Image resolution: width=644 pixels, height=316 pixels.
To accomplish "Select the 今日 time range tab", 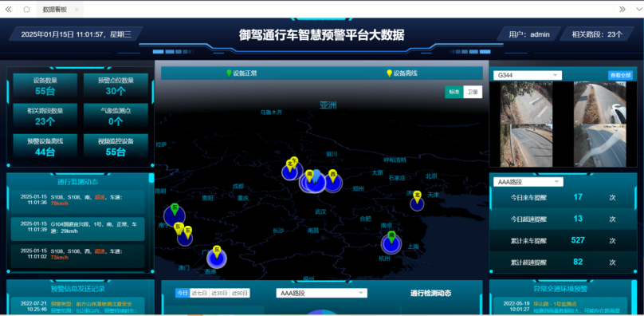I will click(x=183, y=293).
